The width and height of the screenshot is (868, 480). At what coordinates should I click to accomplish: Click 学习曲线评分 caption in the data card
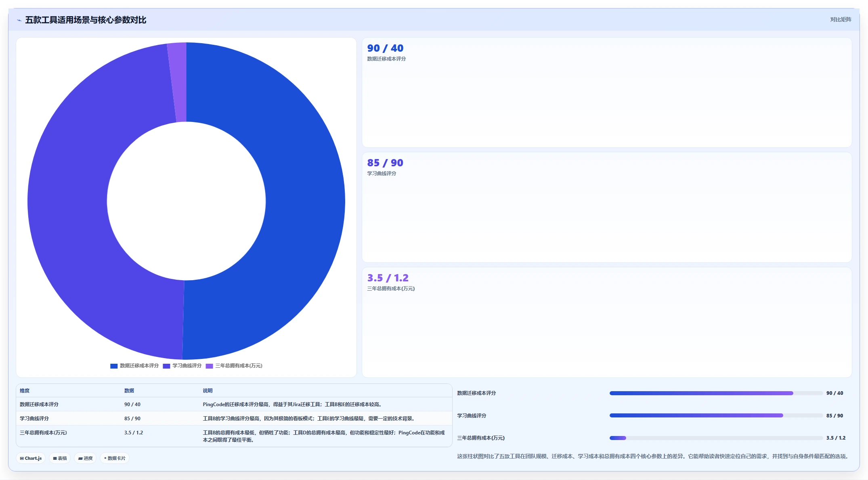(382, 174)
